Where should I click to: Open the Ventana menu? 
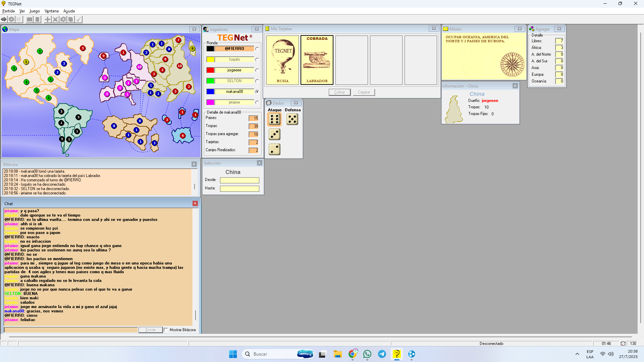[x=52, y=11]
